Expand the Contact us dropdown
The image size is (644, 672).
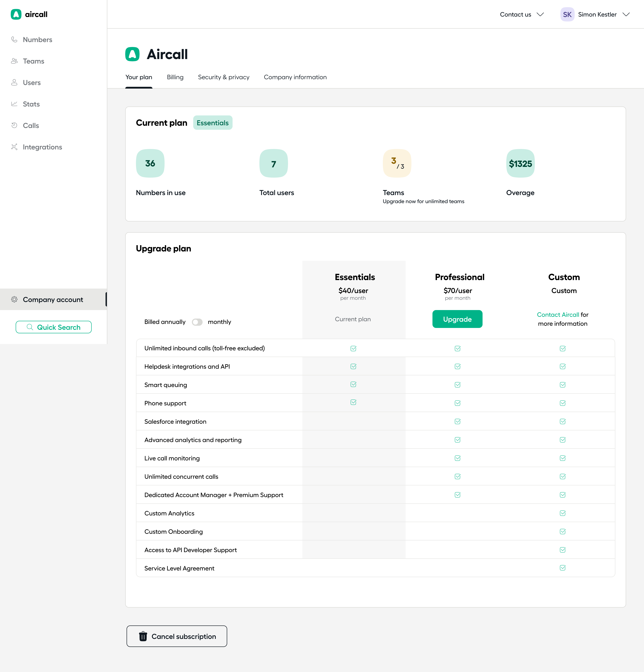(x=521, y=14)
